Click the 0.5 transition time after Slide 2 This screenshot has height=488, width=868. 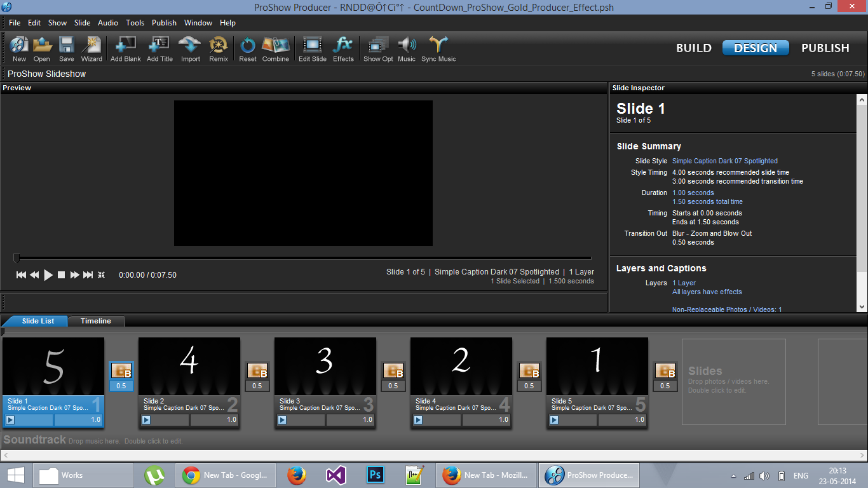257,386
